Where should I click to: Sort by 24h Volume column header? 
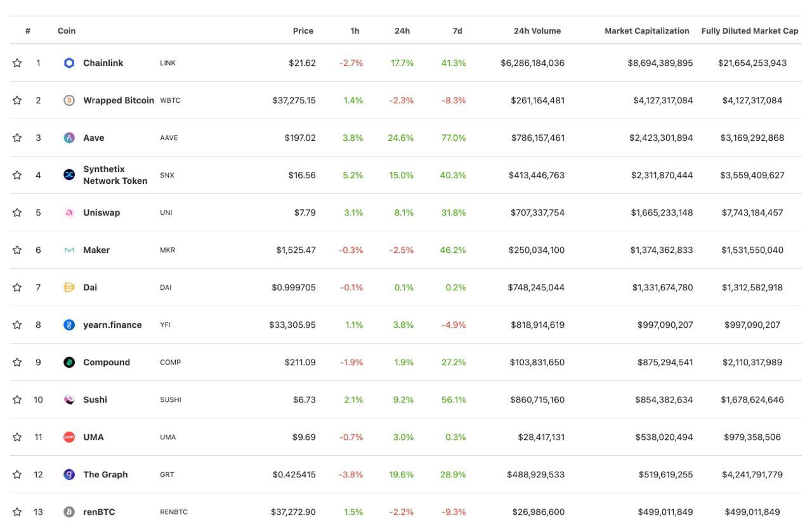(x=537, y=30)
